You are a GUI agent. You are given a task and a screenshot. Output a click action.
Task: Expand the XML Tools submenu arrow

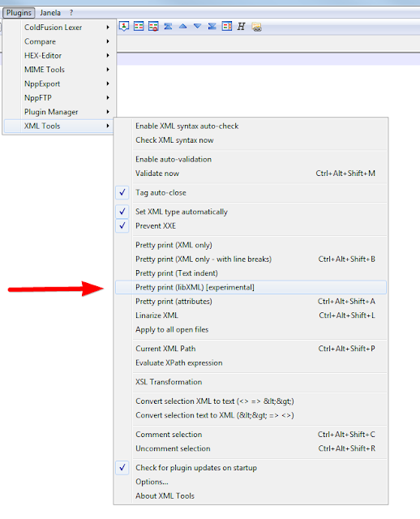pos(108,126)
